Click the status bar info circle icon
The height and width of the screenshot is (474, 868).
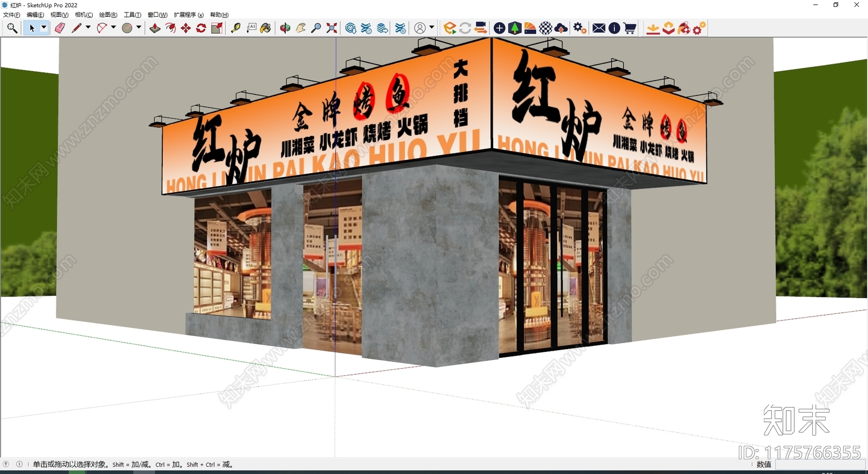[20, 464]
